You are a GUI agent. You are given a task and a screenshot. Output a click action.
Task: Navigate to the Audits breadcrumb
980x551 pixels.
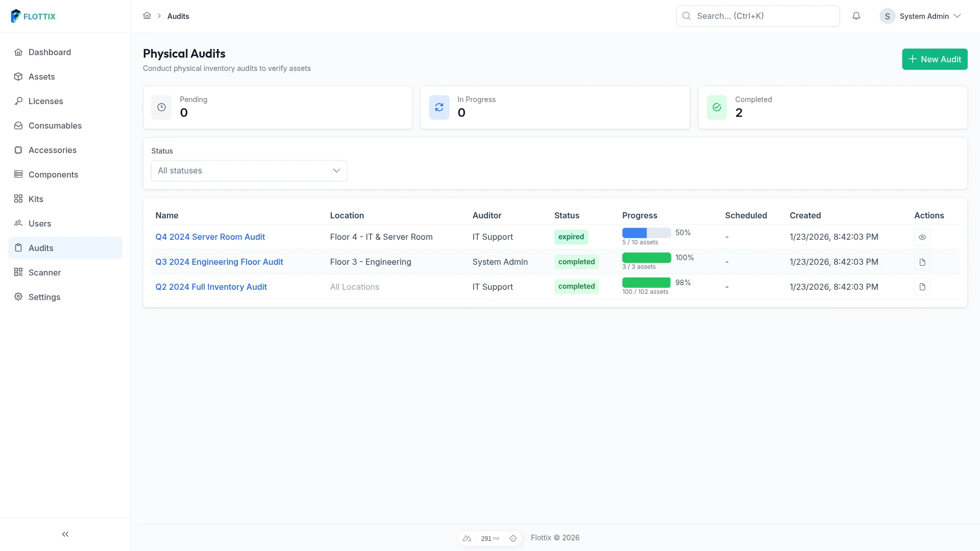point(178,16)
